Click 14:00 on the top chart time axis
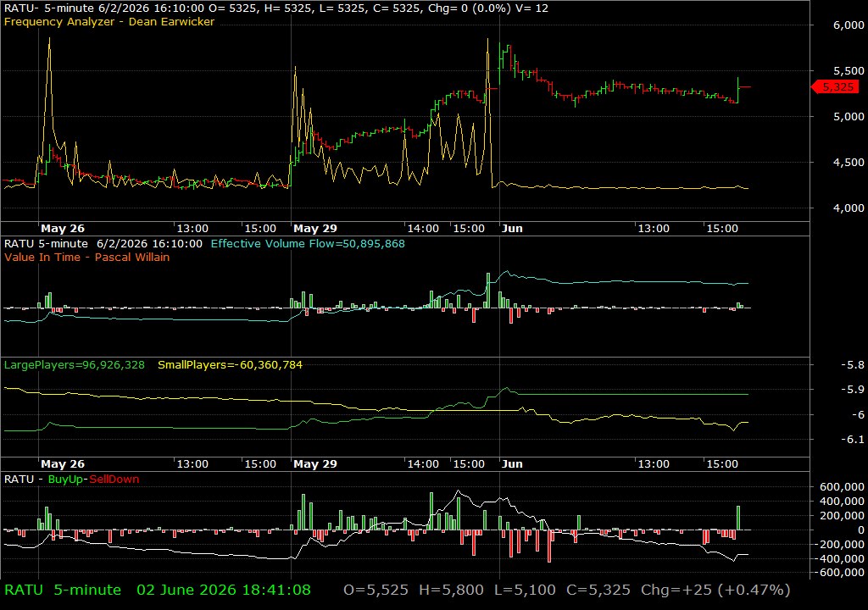This screenshot has height=610, width=868. (x=423, y=229)
